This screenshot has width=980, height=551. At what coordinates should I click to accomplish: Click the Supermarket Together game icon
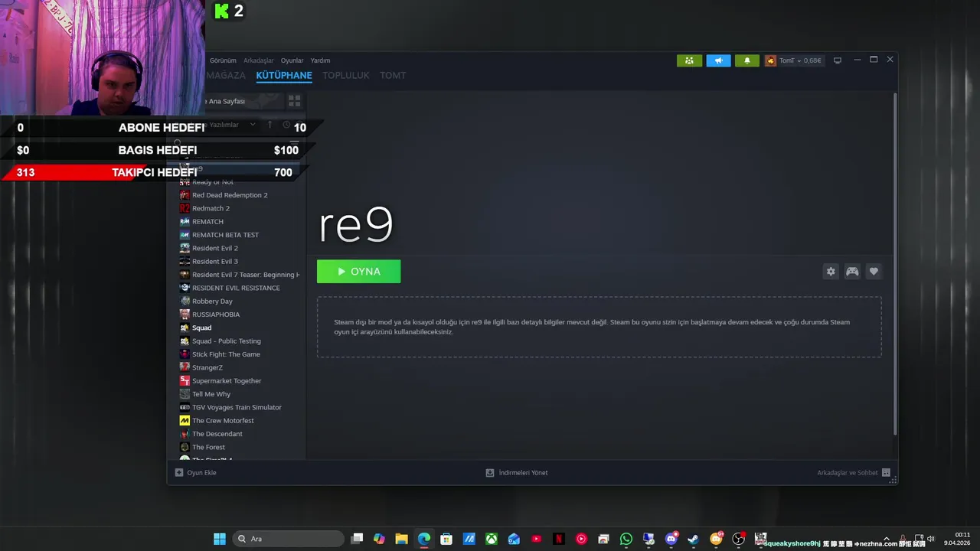point(185,380)
